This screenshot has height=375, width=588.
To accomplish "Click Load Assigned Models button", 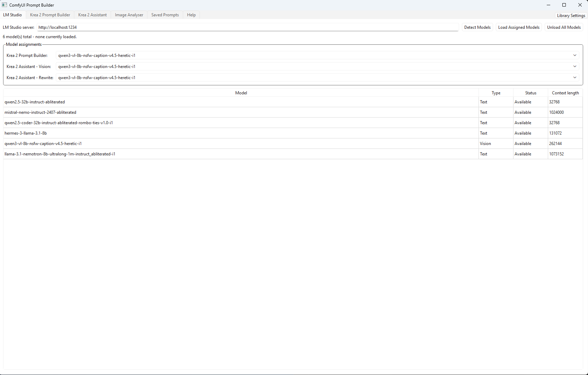I will pos(519,27).
